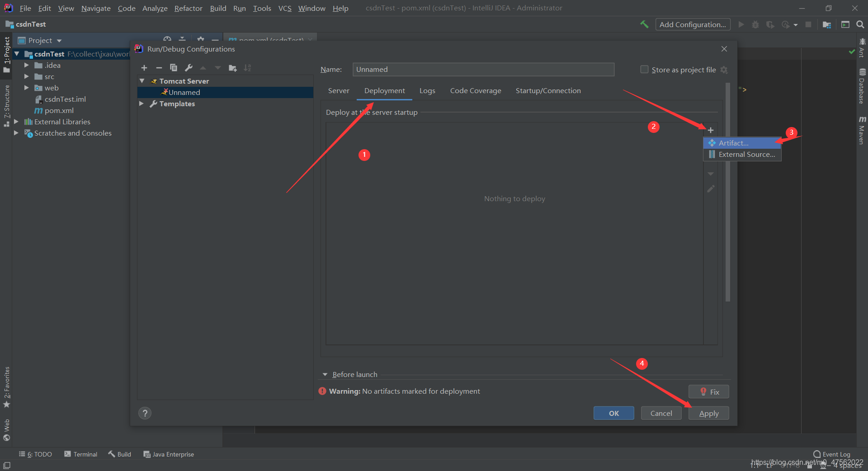Expand Templates tree node
The width and height of the screenshot is (868, 471).
pyautogui.click(x=142, y=104)
